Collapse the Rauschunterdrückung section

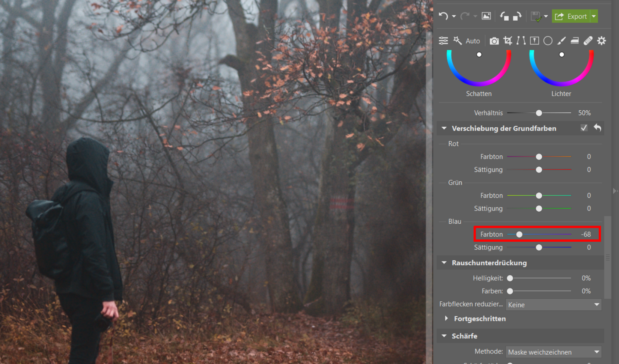point(444,263)
